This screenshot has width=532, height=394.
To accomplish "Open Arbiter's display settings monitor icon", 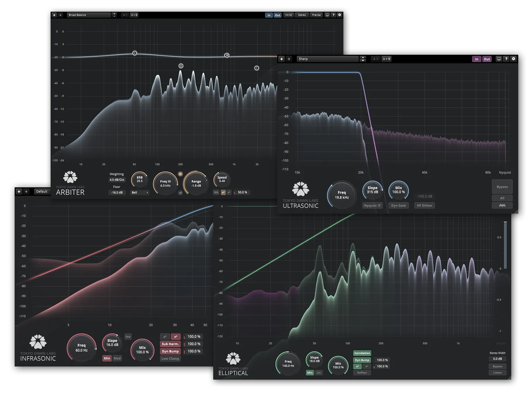I will point(327,15).
